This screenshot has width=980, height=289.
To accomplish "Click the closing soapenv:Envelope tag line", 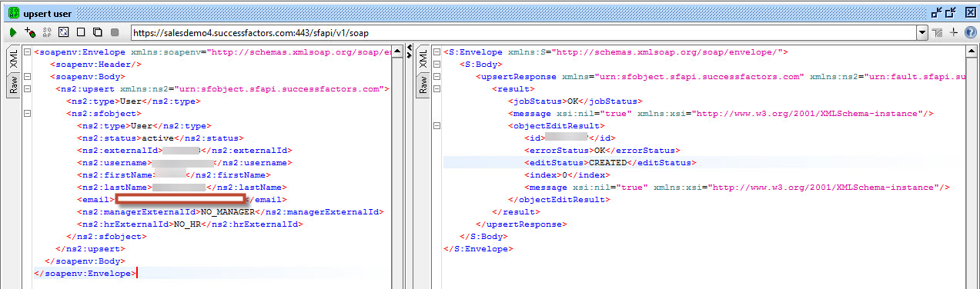I will [x=85, y=273].
